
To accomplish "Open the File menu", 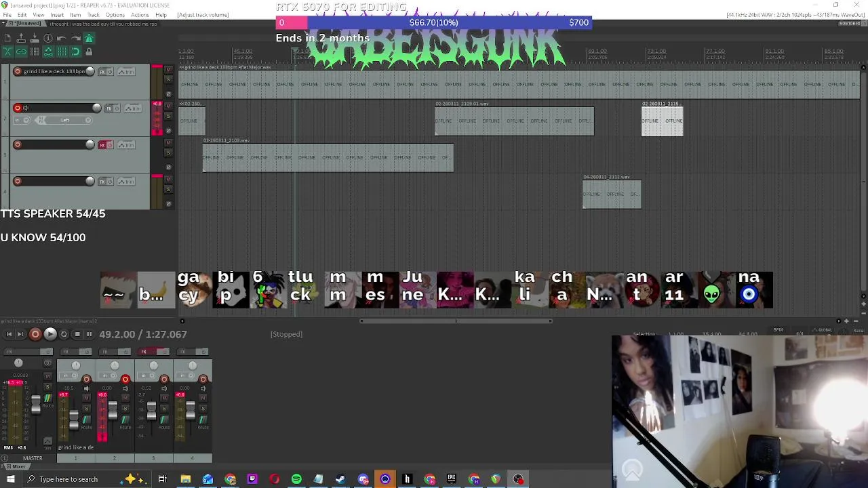I will point(7,14).
